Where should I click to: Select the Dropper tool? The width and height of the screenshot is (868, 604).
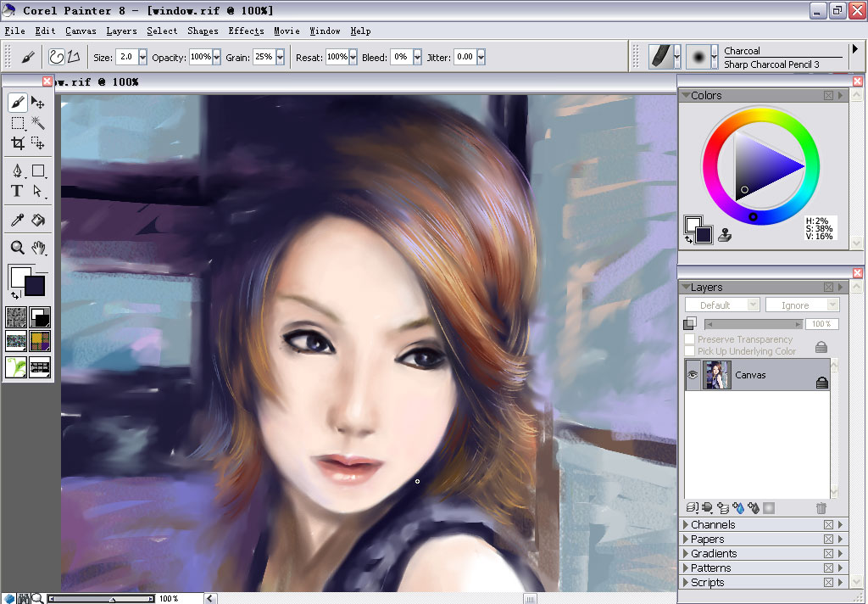click(18, 220)
